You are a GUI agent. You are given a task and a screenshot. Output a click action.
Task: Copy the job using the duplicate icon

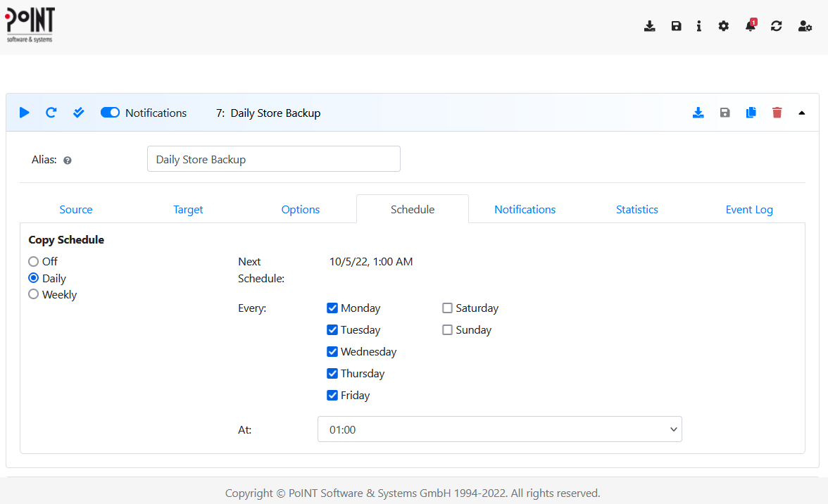click(x=751, y=112)
